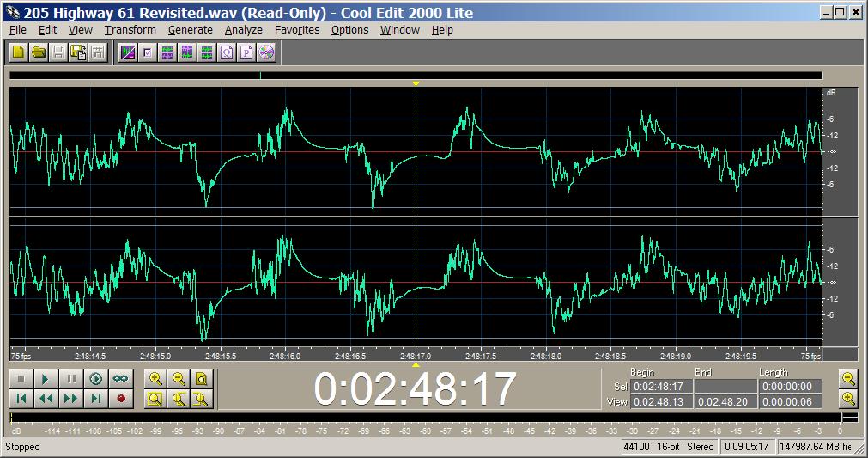The width and height of the screenshot is (868, 458).
Task: Click the Sel Length field showing 0:00:00:00
Action: click(x=790, y=387)
